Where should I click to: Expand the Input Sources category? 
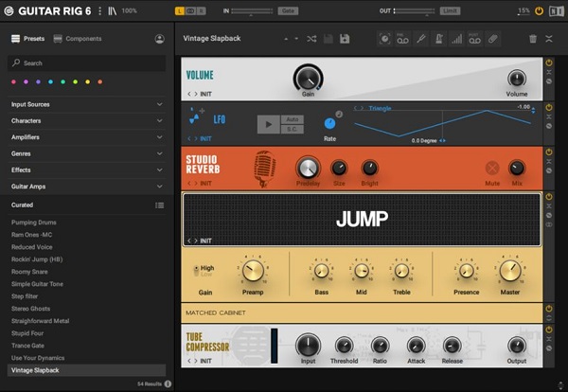point(86,104)
